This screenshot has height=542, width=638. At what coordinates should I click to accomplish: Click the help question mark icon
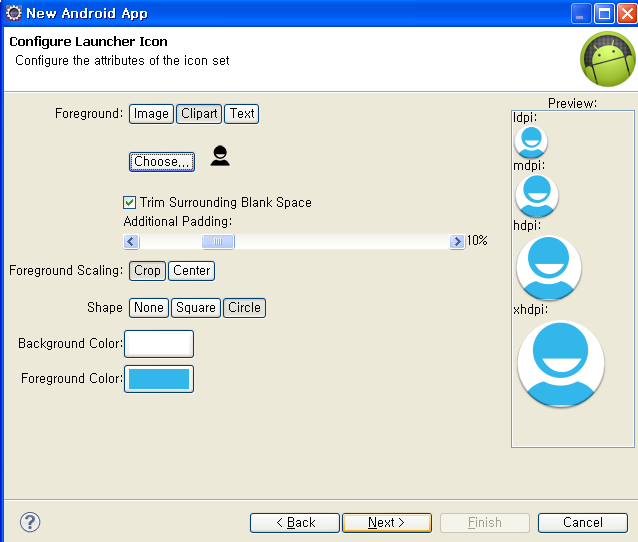(30, 522)
